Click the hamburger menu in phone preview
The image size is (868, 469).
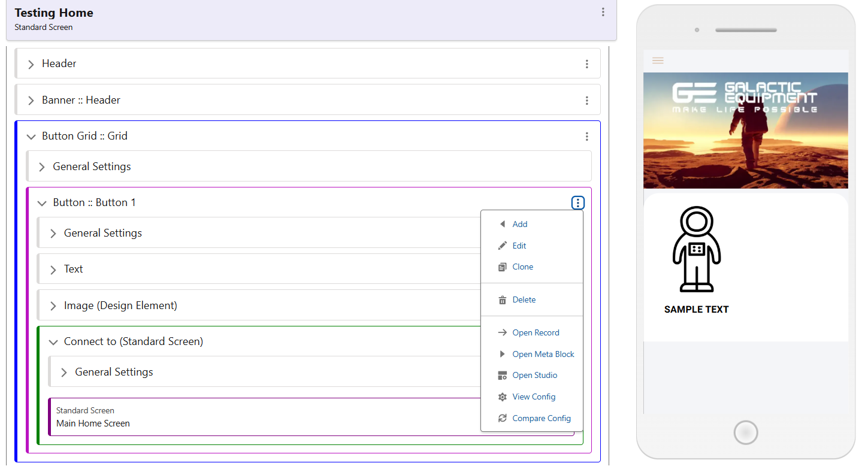click(x=658, y=60)
